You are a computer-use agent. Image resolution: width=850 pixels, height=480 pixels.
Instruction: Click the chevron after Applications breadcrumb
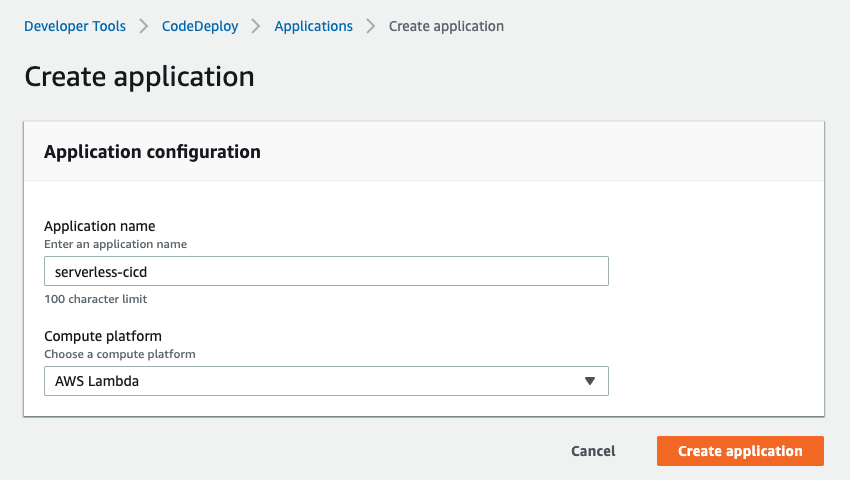[x=371, y=26]
